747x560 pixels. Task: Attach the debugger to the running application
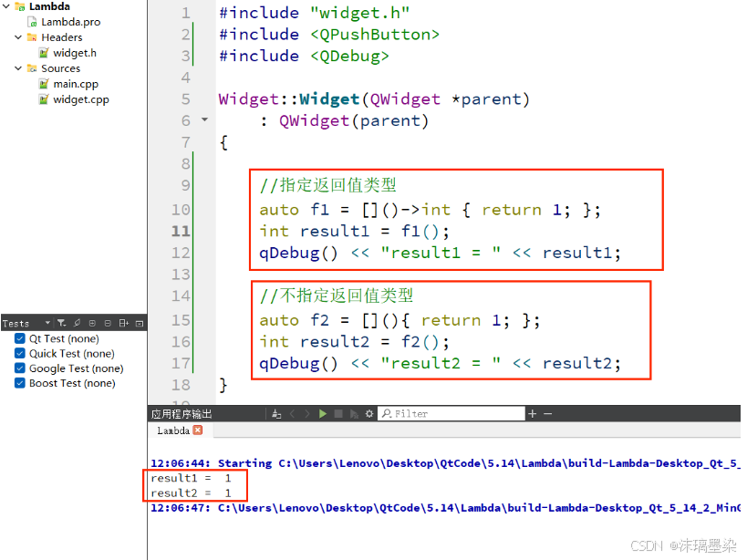point(354,414)
